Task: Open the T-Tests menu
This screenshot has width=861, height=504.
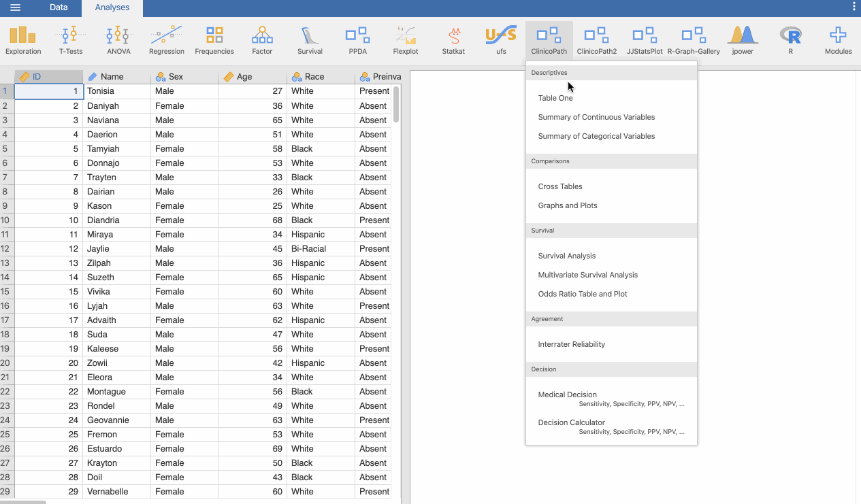Action: coord(71,41)
